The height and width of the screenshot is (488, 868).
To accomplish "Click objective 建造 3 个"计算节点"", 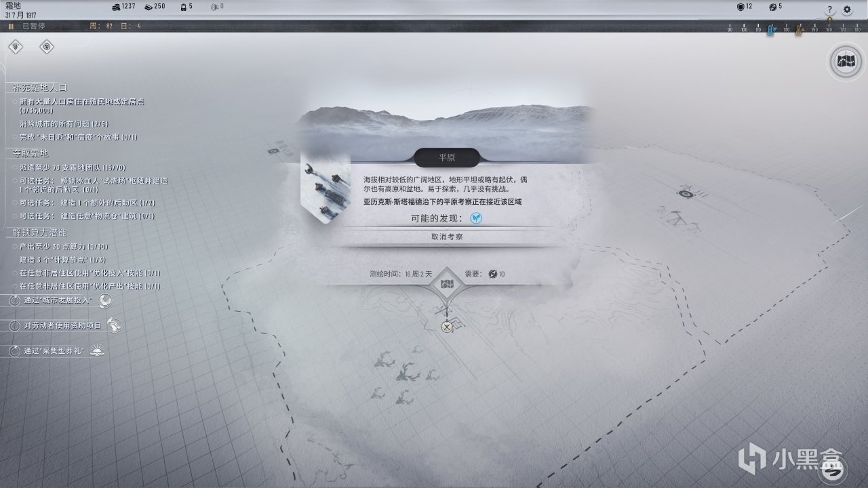I will tap(62, 260).
